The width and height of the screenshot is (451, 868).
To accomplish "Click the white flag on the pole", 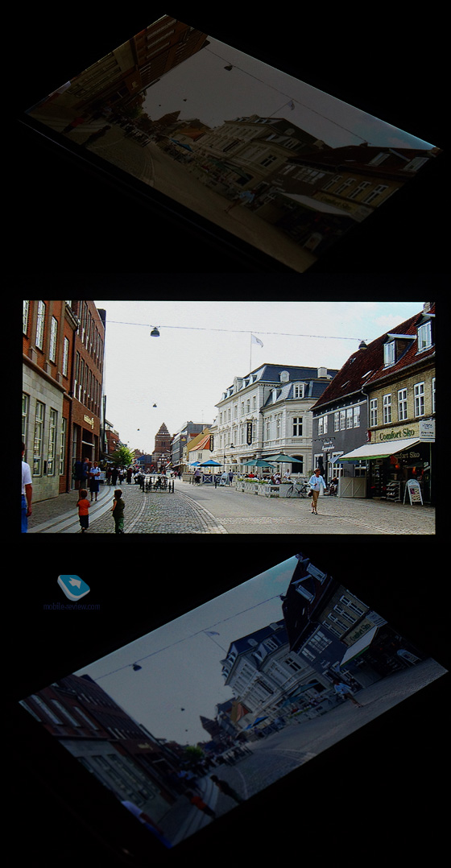I will 257,341.
